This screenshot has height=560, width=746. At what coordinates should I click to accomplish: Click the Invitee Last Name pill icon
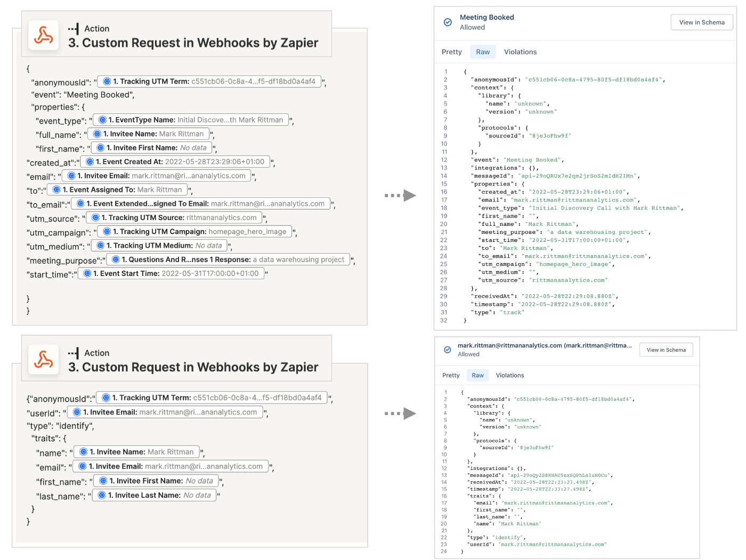click(102, 495)
